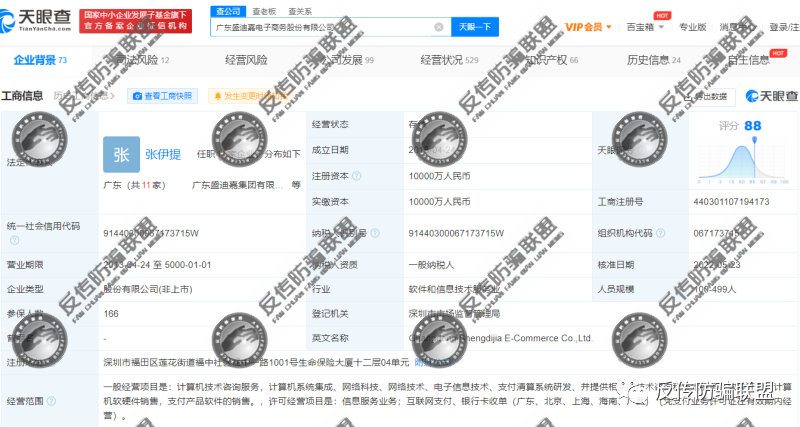Click the blue 张 avatar tile

(x=121, y=154)
